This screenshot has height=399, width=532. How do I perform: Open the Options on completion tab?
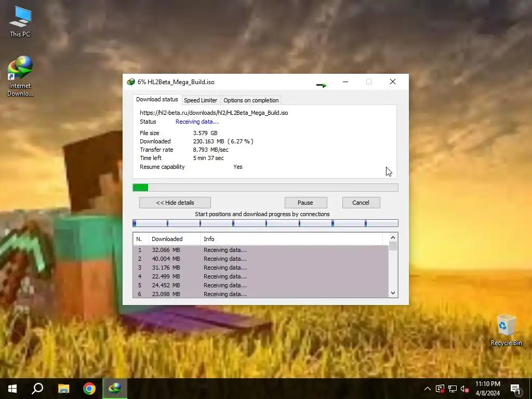click(251, 100)
